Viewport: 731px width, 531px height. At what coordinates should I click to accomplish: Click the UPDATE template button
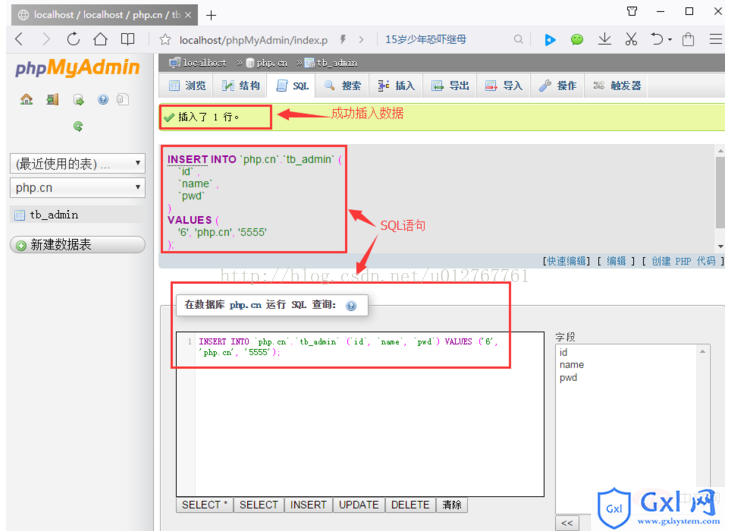[359, 505]
